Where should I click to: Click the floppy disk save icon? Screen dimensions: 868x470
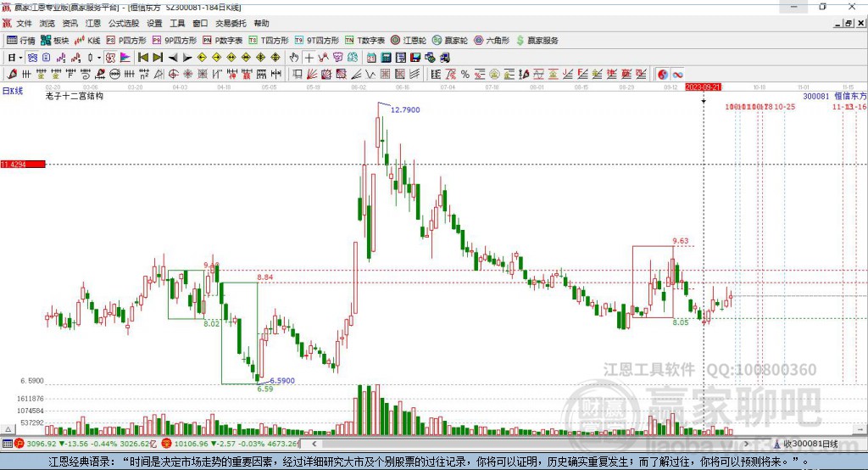pos(415,58)
